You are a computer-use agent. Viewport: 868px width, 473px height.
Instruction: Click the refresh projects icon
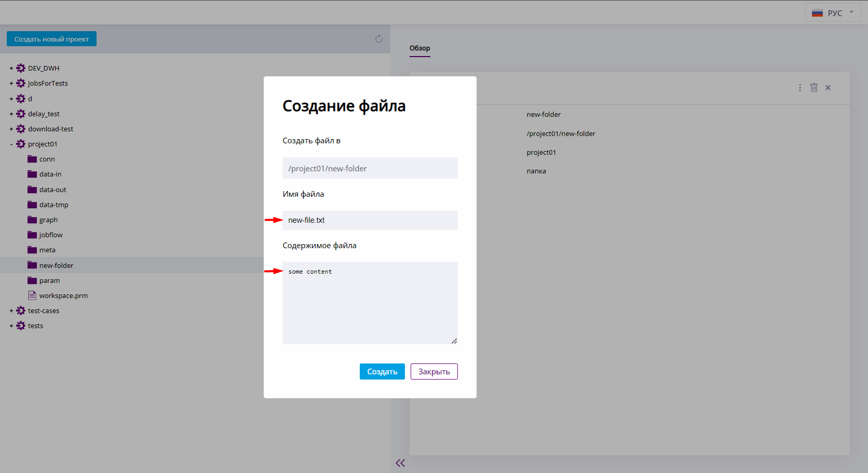pyautogui.click(x=379, y=39)
